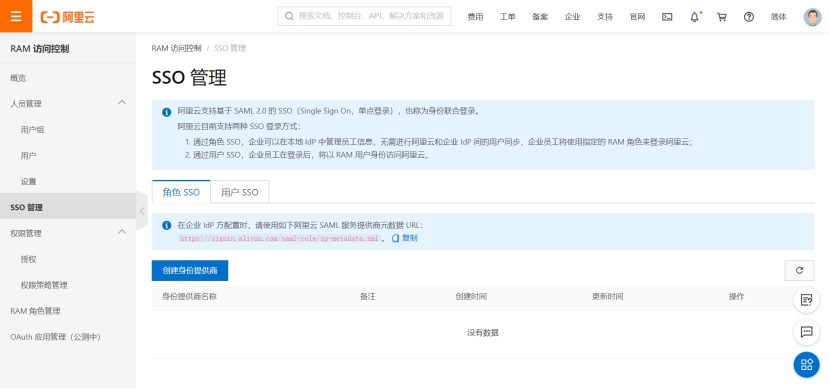Screen dimensions: 830x389
Task: Open the 工单 top menu
Action: click(x=508, y=17)
